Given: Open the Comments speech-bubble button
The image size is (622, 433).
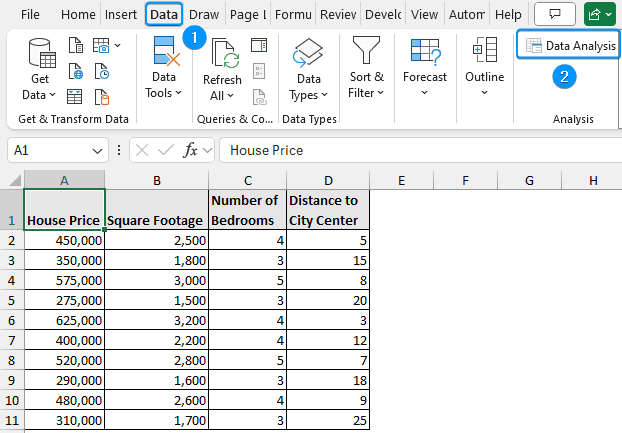Looking at the screenshot, I should tap(555, 14).
